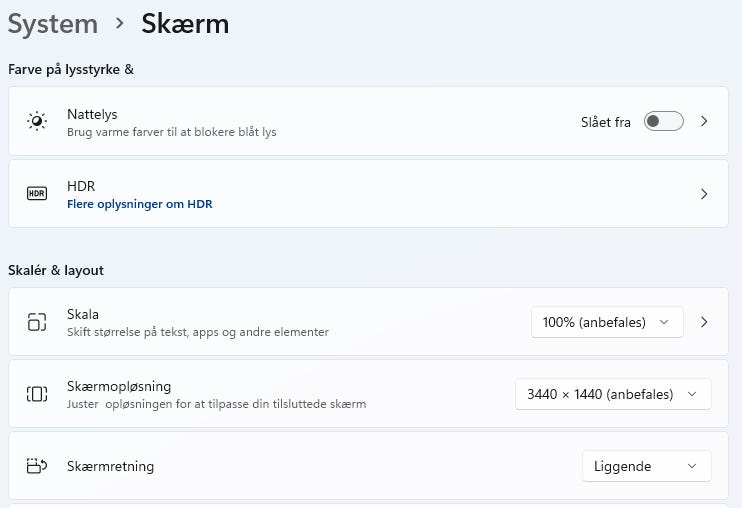
Task: Click the Skærmopløsning resolution icon
Action: click(37, 394)
